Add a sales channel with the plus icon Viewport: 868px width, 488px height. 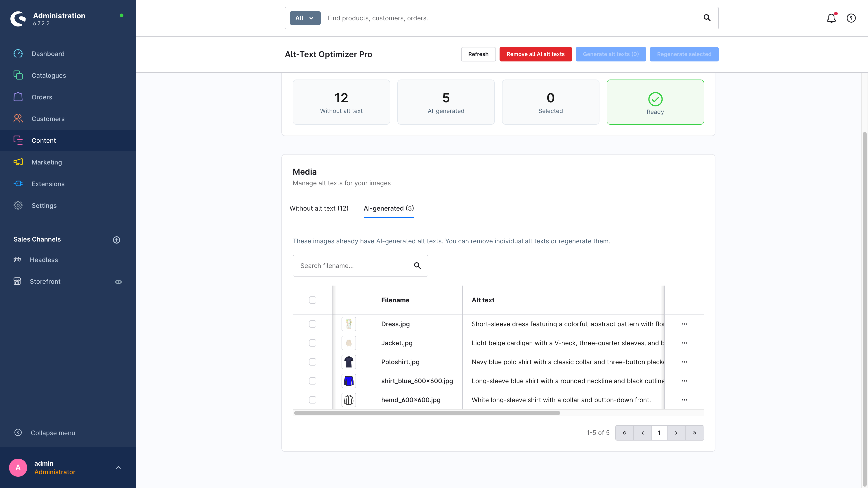click(x=117, y=240)
